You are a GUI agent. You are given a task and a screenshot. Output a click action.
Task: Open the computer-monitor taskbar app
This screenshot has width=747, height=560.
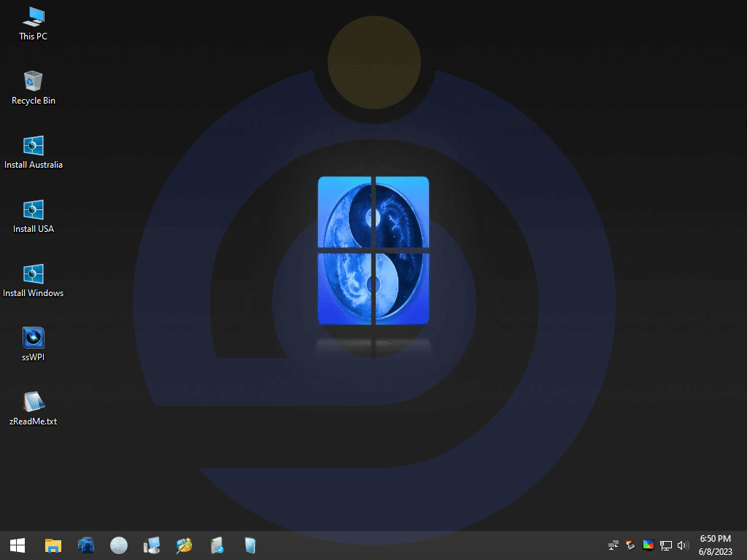click(152, 545)
